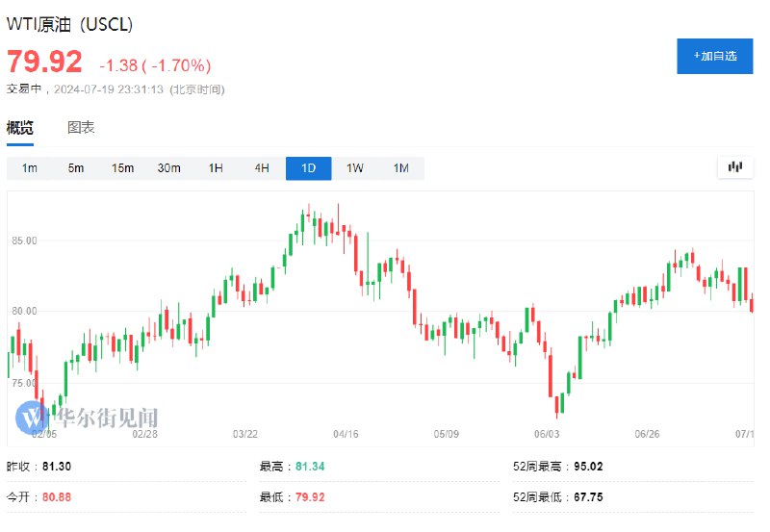
Task: Select the 4H timeframe
Action: 262,168
